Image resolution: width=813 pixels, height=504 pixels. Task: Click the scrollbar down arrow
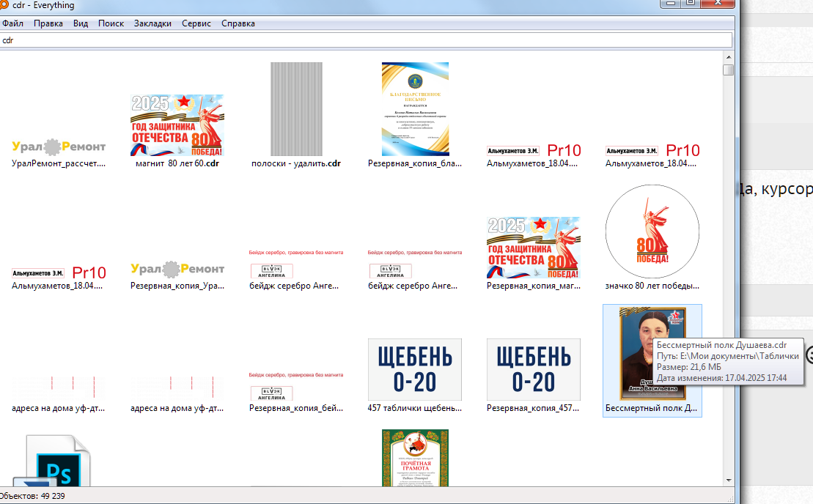729,480
